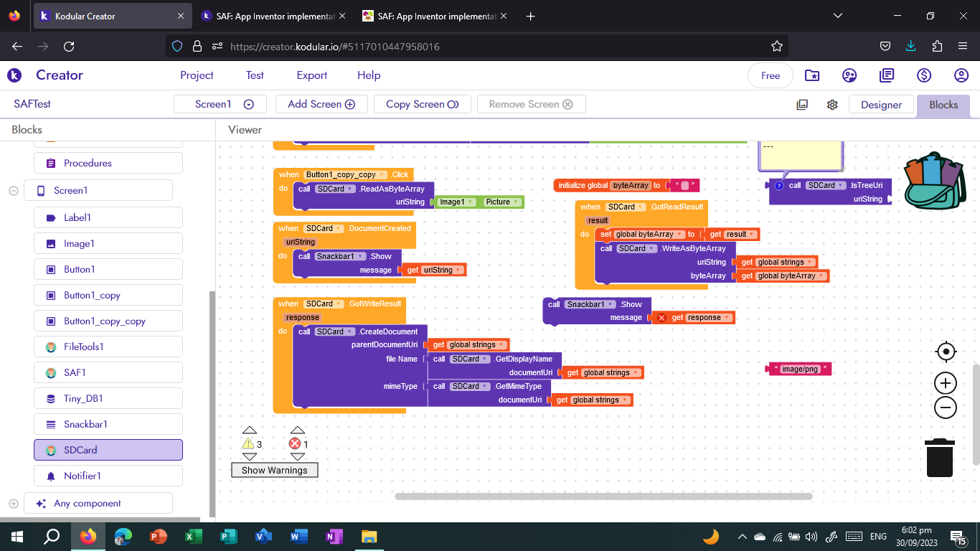Click the Add Screen button

point(321,103)
